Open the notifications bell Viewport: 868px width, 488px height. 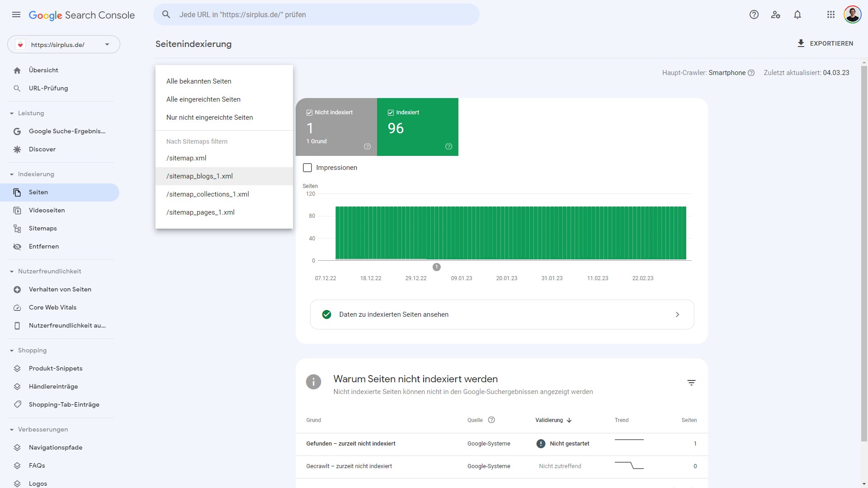(797, 14)
